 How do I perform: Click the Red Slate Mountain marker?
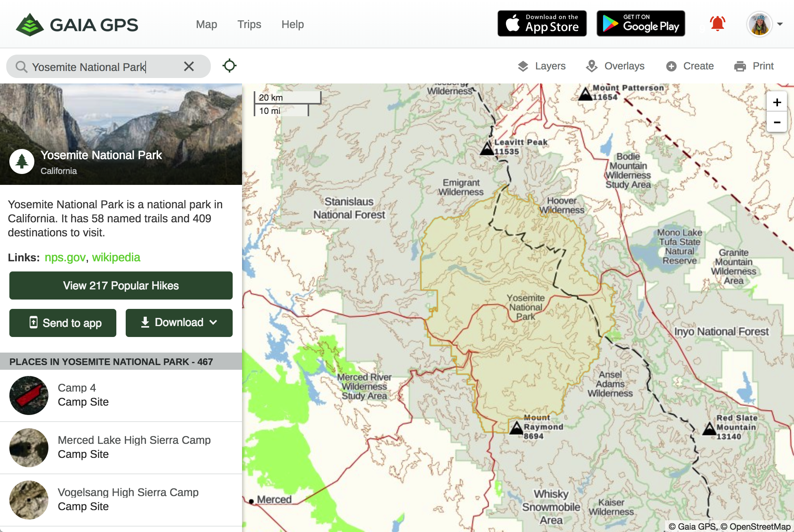709,429
